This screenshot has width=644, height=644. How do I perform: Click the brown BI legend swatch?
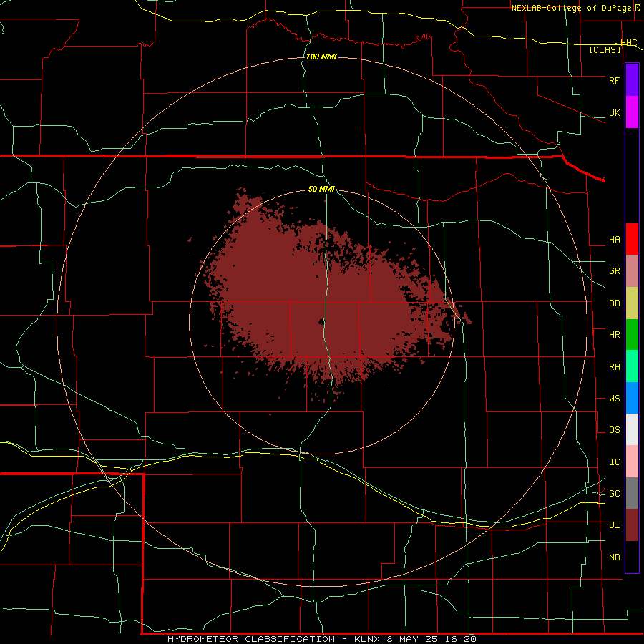pos(632,525)
